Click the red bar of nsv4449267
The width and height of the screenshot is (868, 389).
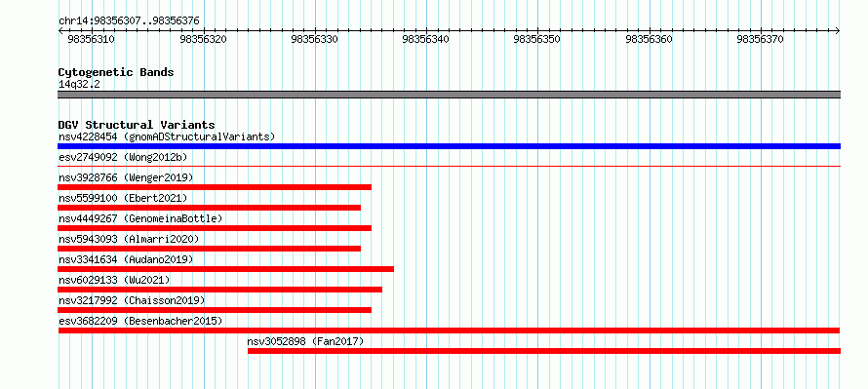click(x=215, y=228)
